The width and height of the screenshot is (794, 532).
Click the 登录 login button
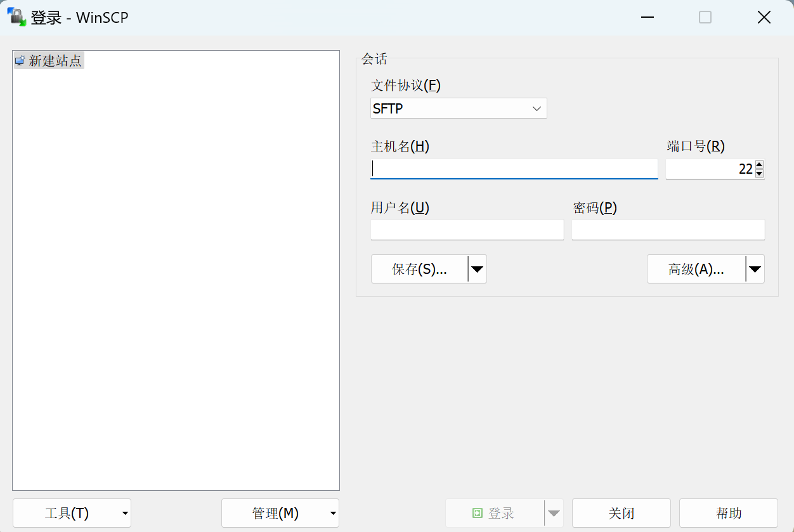click(x=495, y=513)
